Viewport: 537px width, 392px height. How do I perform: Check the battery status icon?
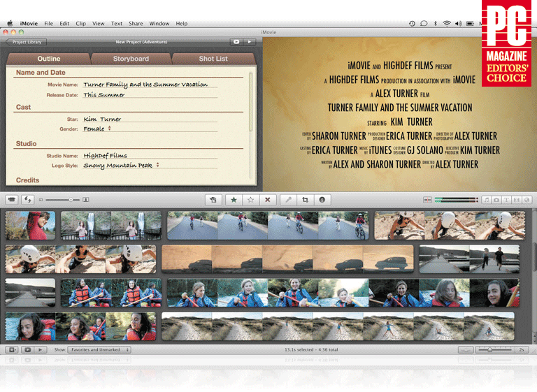(470, 24)
